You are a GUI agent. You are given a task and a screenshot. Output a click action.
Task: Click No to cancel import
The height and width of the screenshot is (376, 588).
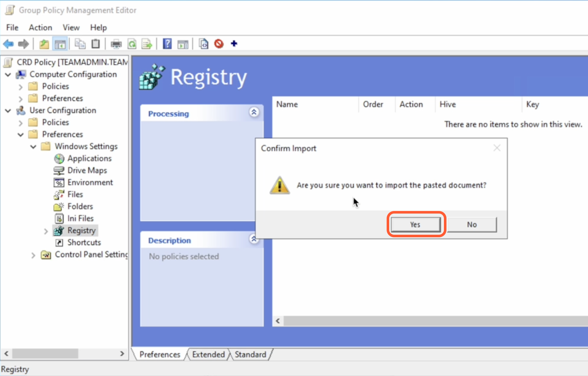[x=472, y=225]
